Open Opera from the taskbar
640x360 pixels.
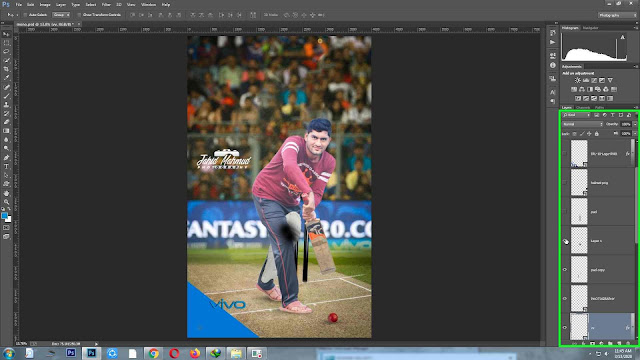point(174,353)
